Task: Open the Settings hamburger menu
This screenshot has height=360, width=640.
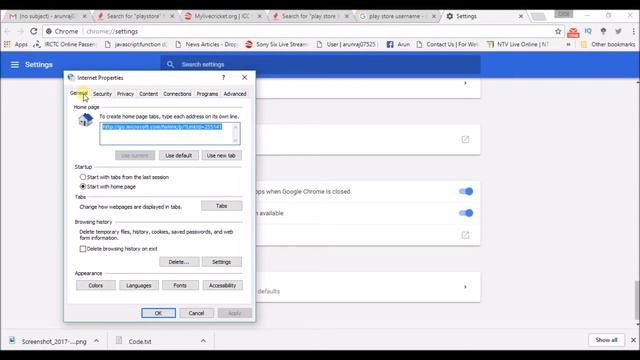Action: click(15, 64)
